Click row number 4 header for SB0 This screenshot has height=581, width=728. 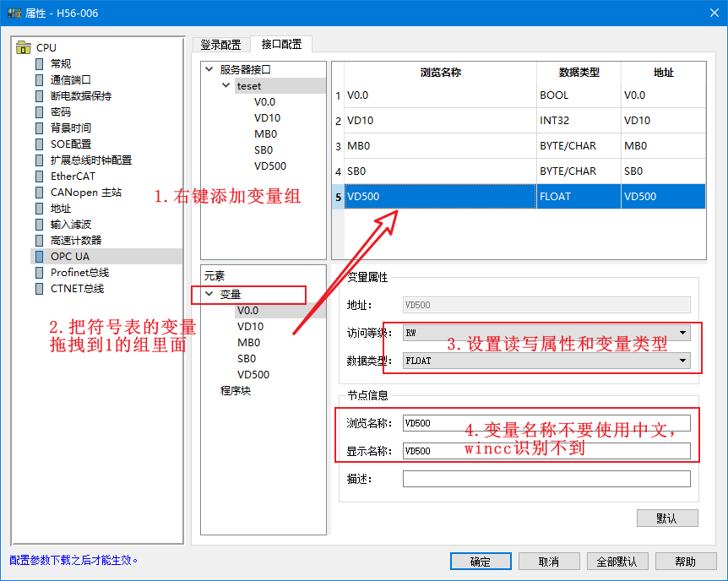click(338, 171)
